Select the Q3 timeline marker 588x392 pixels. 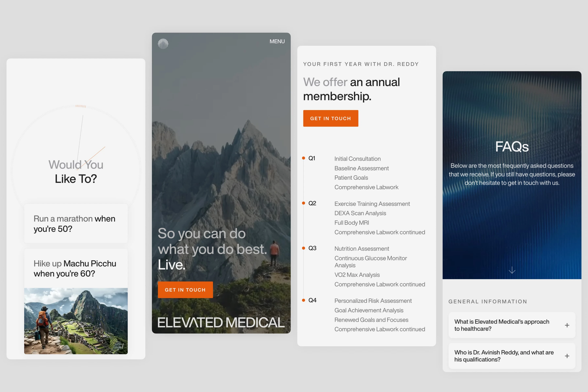[303, 248]
